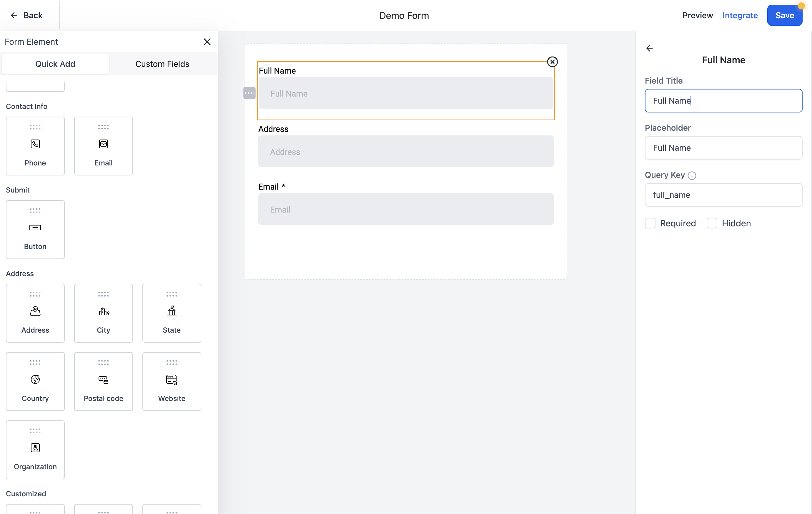Open the form Preview
This screenshot has height=514, width=812.
pyautogui.click(x=697, y=15)
